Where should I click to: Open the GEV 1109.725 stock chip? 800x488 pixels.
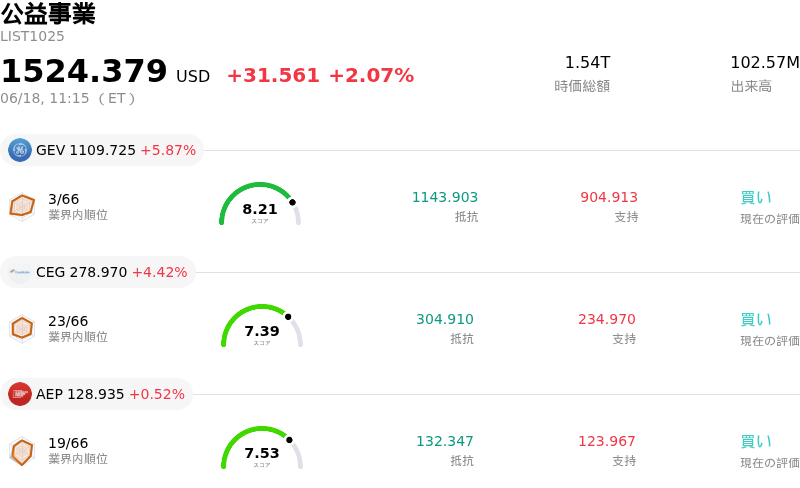click(x=102, y=150)
